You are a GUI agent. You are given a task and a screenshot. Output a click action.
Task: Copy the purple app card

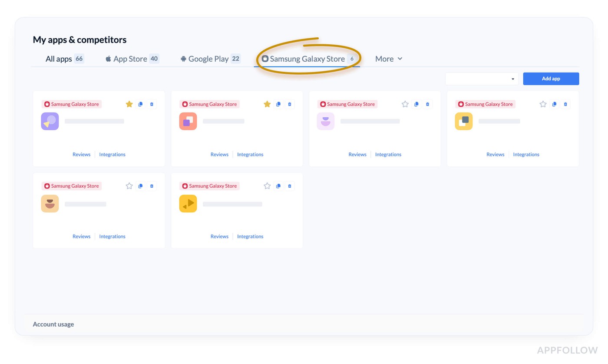(140, 104)
